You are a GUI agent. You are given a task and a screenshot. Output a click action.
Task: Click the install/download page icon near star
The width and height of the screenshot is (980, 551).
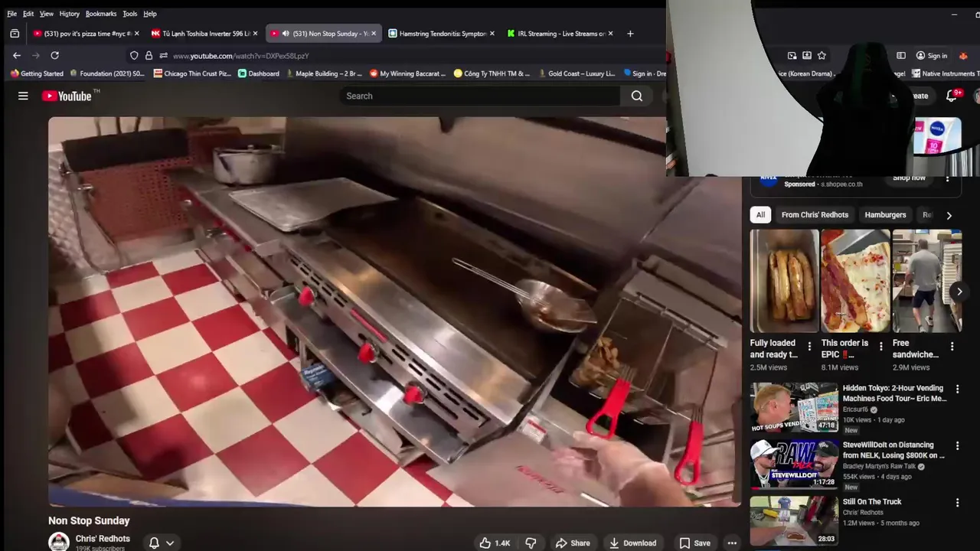806,56
